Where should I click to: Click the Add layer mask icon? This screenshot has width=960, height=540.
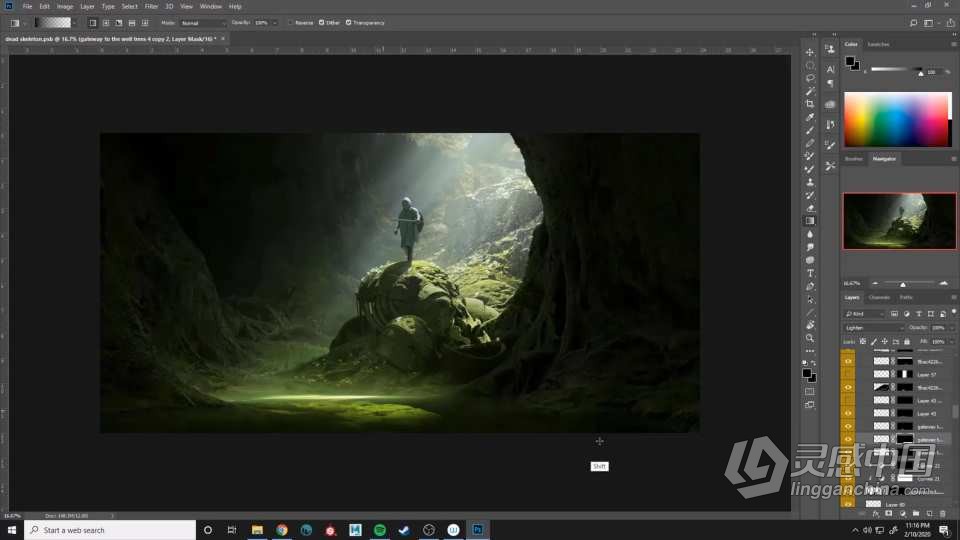click(889, 514)
